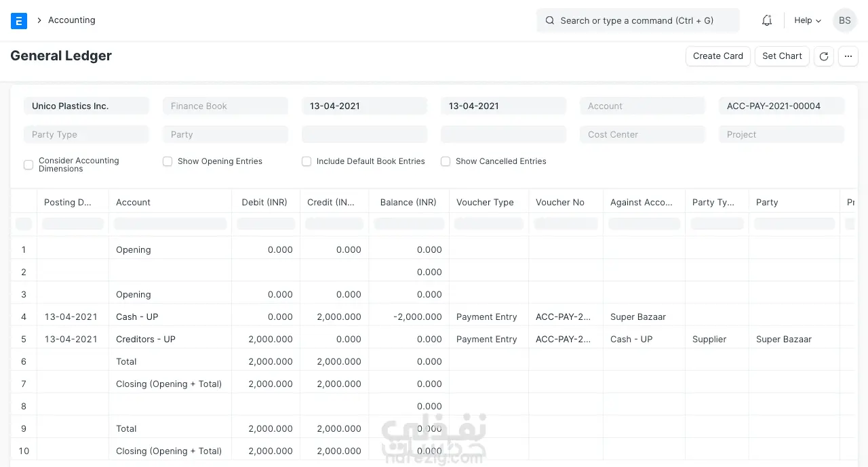Image resolution: width=868 pixels, height=467 pixels.
Task: Open the three-dot more options menu
Action: 848,56
